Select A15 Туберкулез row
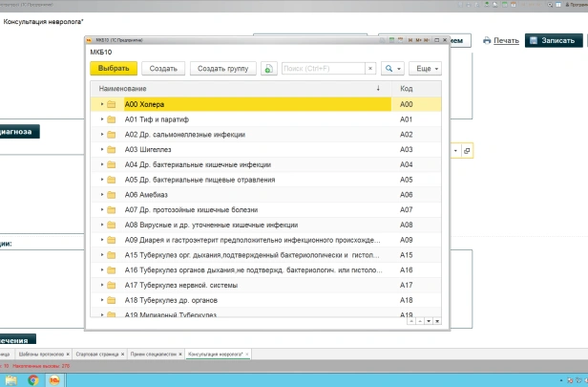Viewport: 588px width, 387px height. [x=239, y=255]
